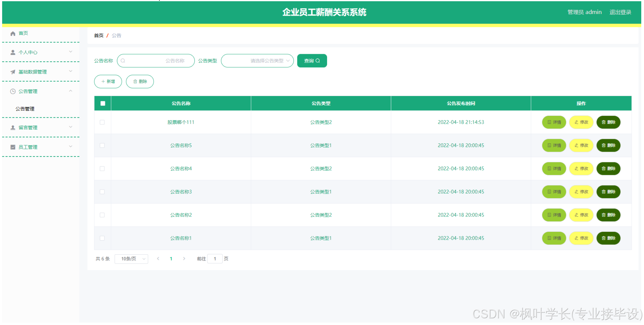The width and height of the screenshot is (644, 325).
Task: Show details of 公告名称3
Action: 554,192
